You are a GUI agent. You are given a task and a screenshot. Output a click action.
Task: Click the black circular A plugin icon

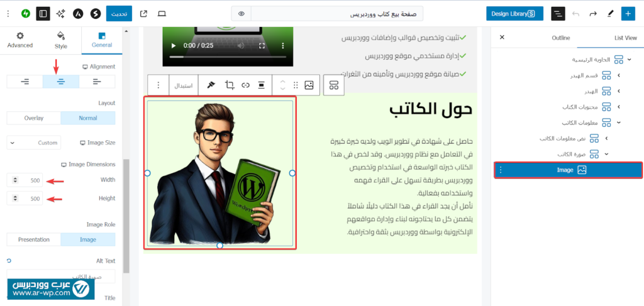pos(78,14)
